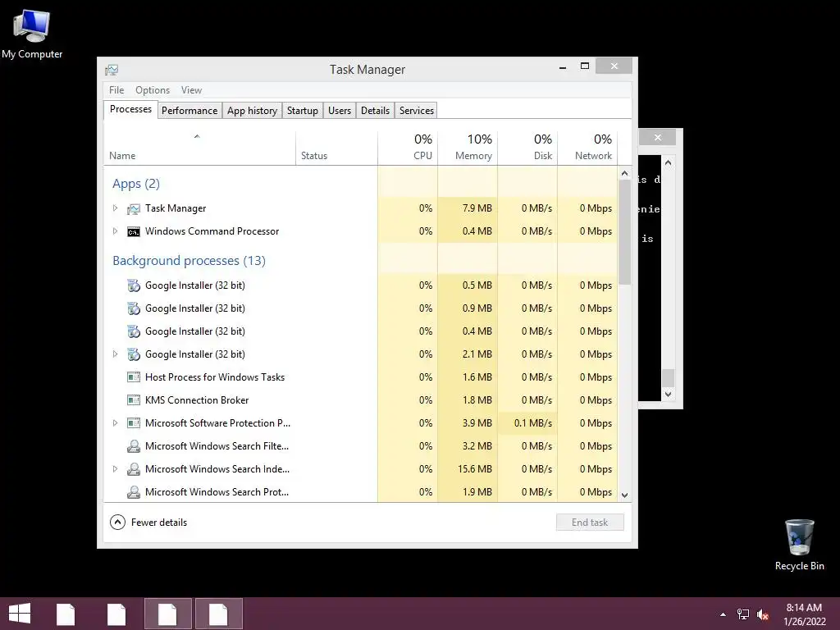840x630 pixels.
Task: Select the Apps (2) group header
Action: tap(136, 184)
